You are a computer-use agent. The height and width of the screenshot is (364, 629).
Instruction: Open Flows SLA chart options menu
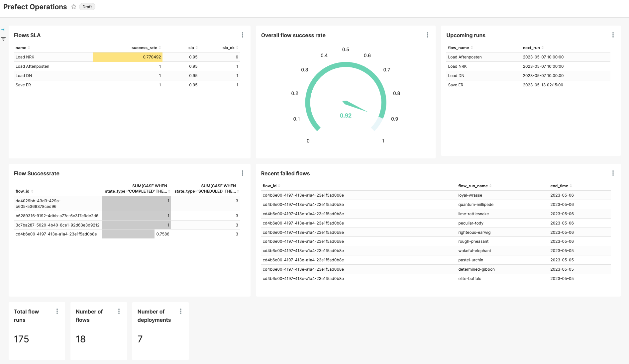[x=243, y=35]
